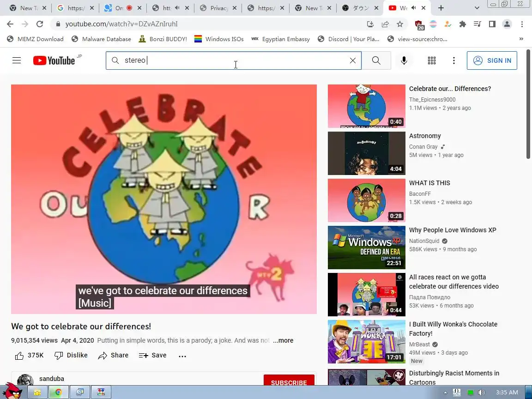Show more bookmarks double chevron
The height and width of the screenshot is (399, 532).
tap(521, 39)
